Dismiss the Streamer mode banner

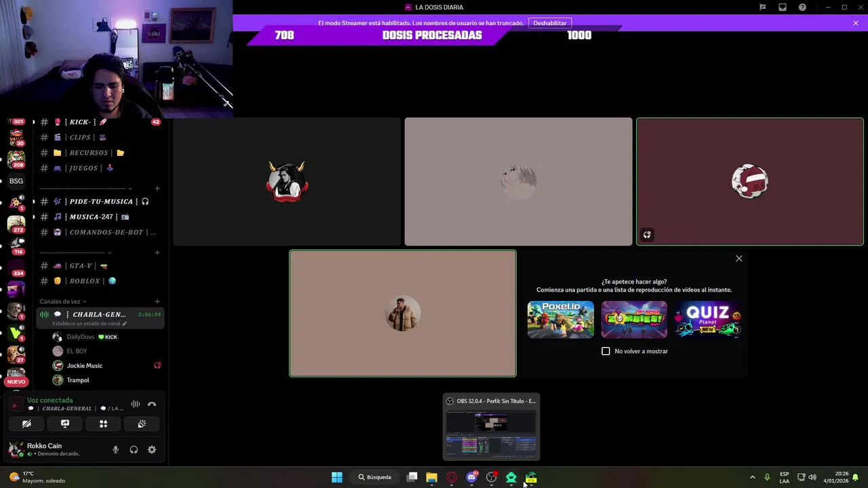pyautogui.click(x=856, y=23)
